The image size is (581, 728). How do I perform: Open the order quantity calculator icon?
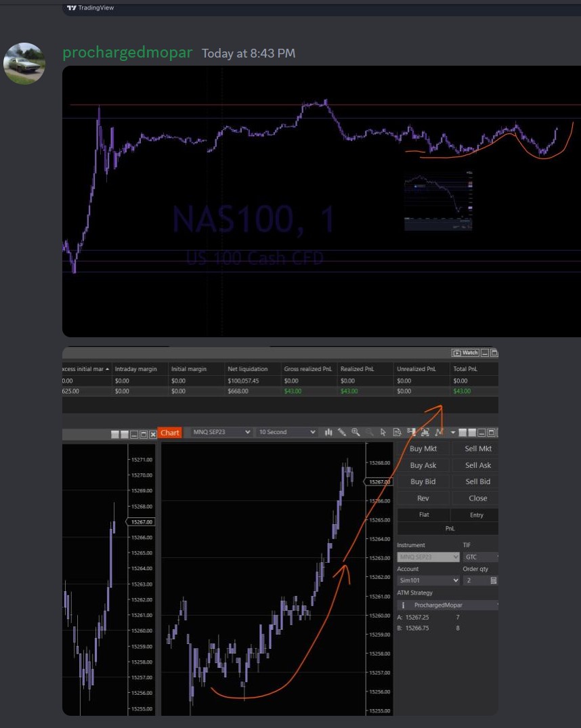[x=494, y=580]
